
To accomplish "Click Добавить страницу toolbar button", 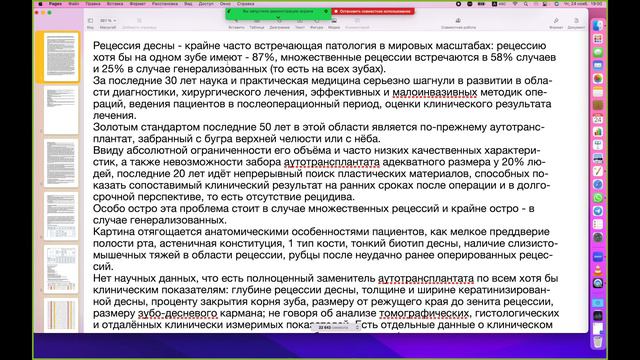I will coord(139,23).
